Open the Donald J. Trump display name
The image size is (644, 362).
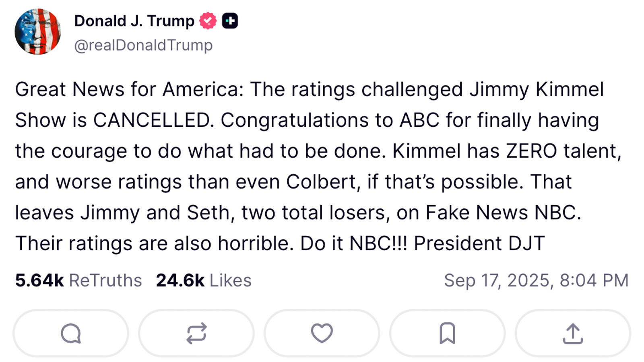pyautogui.click(x=134, y=21)
